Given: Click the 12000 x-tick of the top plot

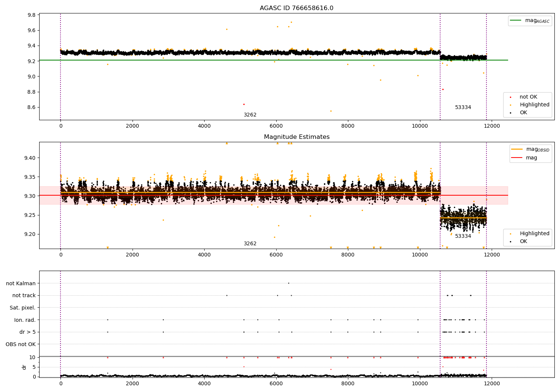Looking at the screenshot, I should (x=492, y=126).
